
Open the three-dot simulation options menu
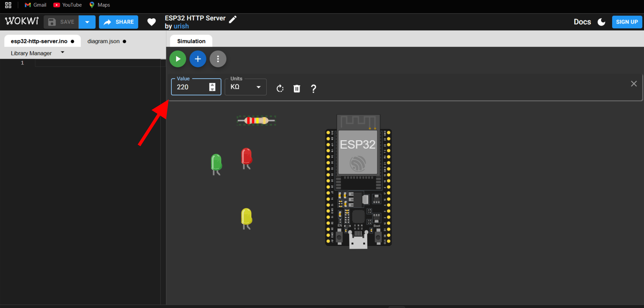[x=218, y=59]
